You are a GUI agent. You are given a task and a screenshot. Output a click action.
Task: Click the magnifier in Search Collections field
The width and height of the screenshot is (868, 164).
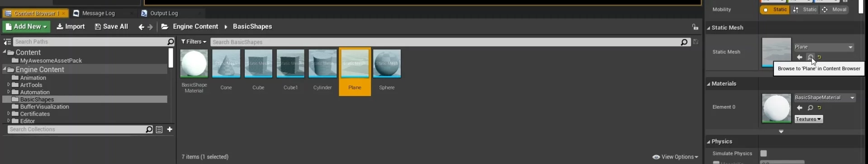pyautogui.click(x=149, y=130)
